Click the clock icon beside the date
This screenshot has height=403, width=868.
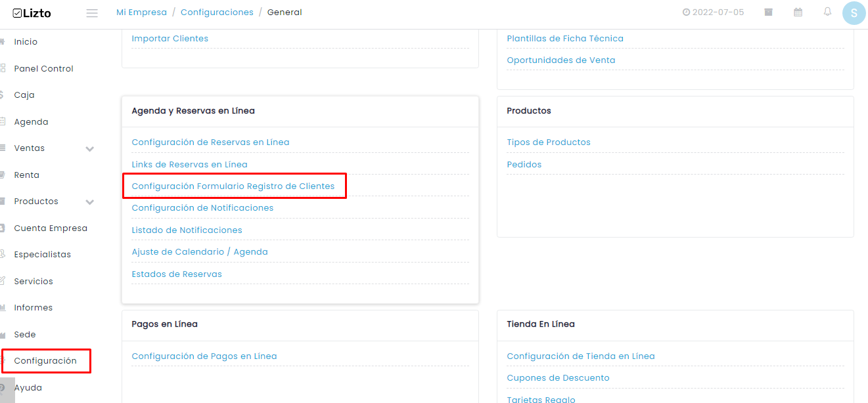[686, 12]
